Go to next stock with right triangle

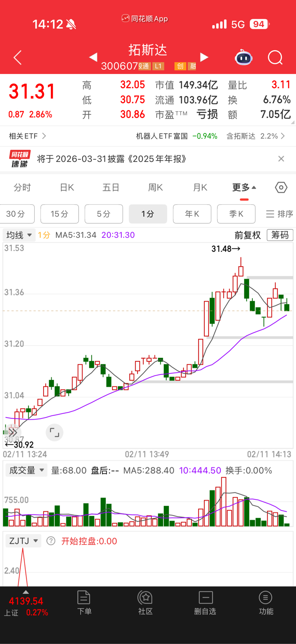tap(204, 57)
